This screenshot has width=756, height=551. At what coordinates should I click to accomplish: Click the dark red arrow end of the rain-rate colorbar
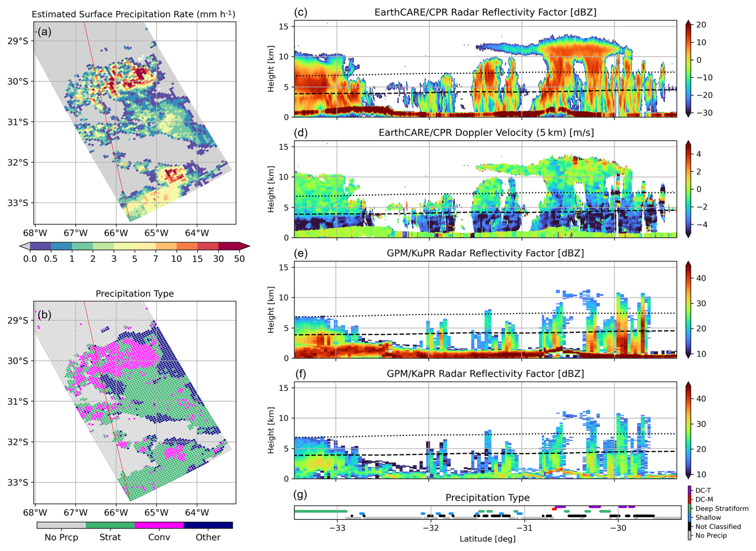(245, 246)
